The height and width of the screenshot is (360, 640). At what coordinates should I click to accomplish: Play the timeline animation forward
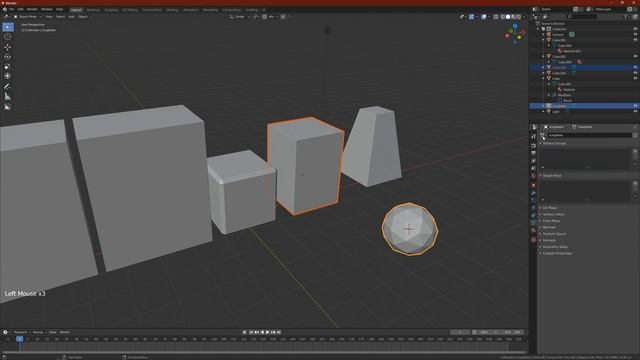[x=268, y=332]
